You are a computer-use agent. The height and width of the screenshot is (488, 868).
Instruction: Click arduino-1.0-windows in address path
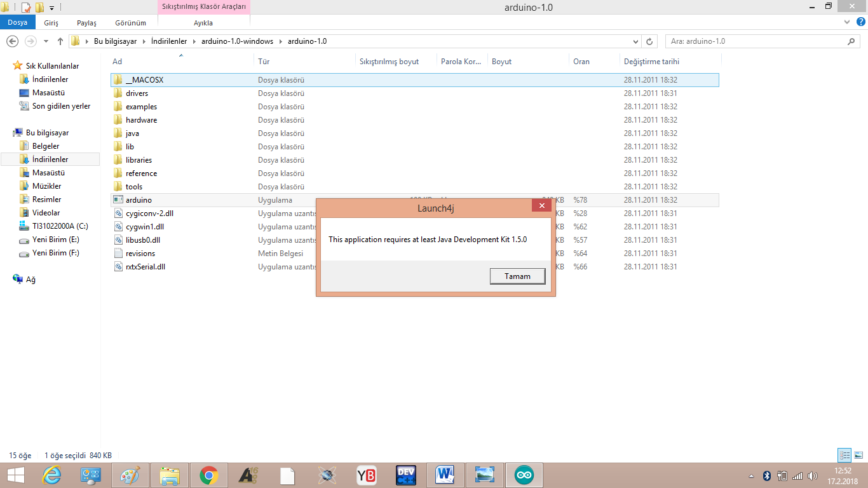click(237, 41)
